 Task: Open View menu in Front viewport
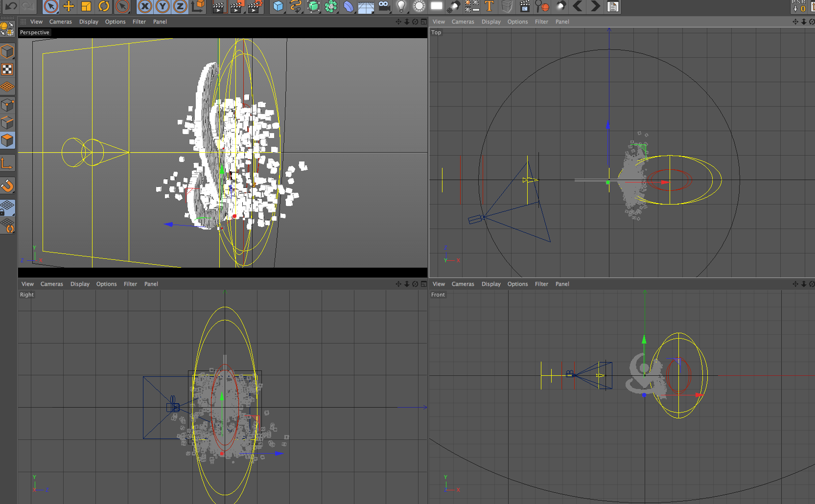(439, 284)
